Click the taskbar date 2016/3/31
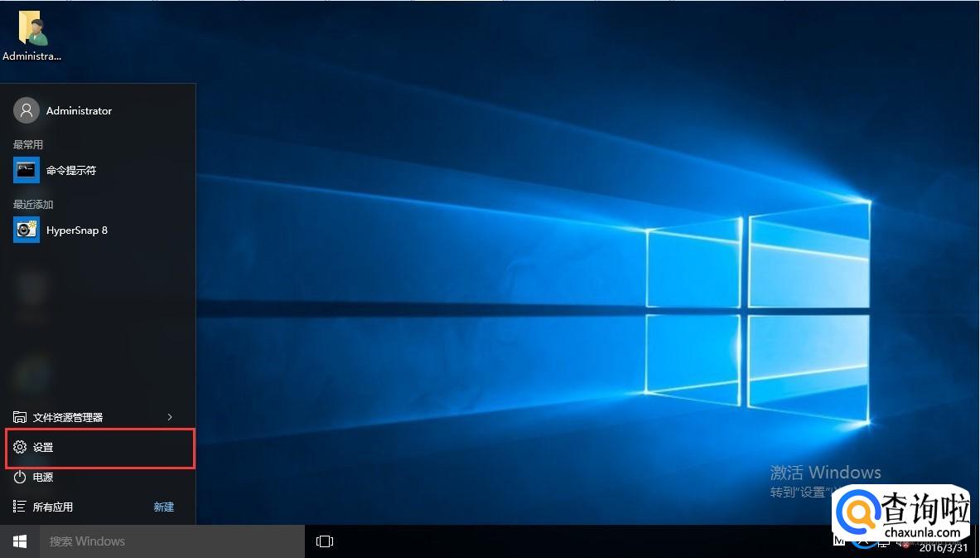 pyautogui.click(x=944, y=548)
